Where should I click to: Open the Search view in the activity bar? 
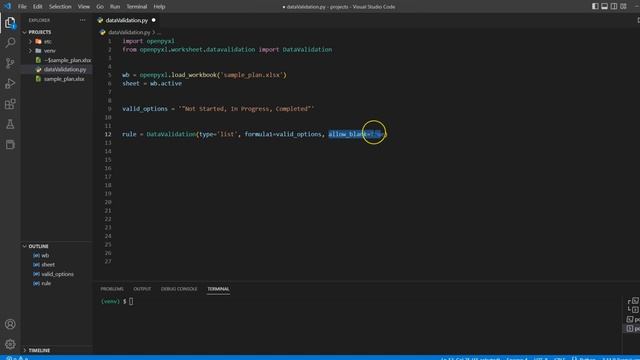click(10, 42)
